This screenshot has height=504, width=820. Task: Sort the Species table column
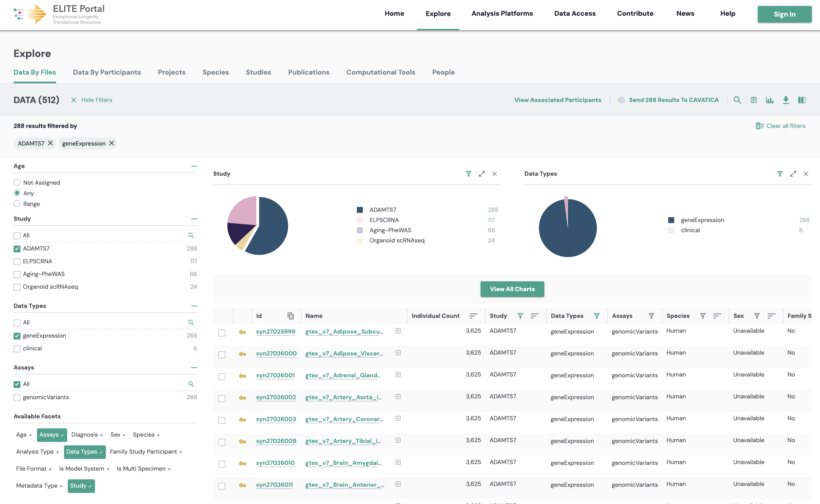point(717,316)
